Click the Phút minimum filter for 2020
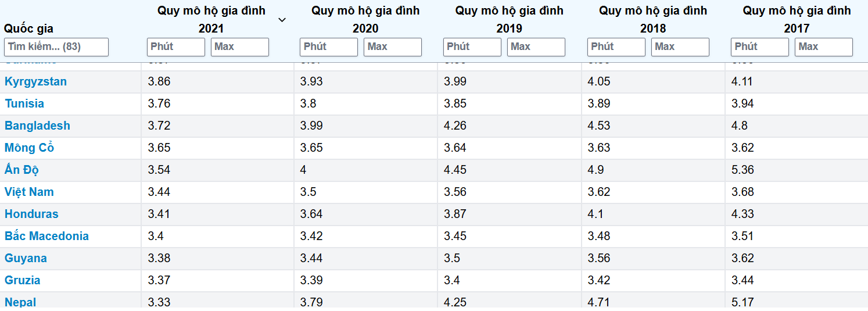This screenshot has height=311, width=868. 329,47
